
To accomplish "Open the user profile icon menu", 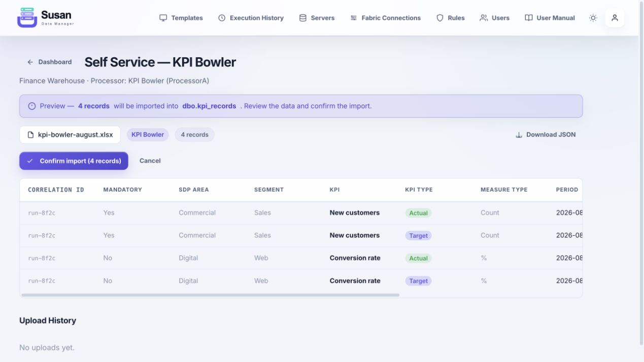I will click(x=615, y=18).
